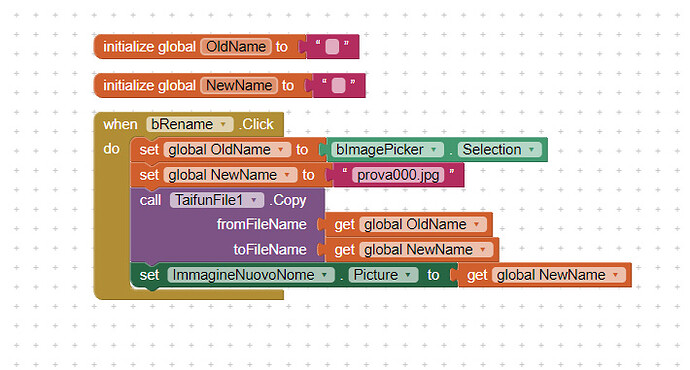The width and height of the screenshot is (690, 370).
Task: Open get global NewName dropdown in Picture setter
Action: pyautogui.click(x=559, y=275)
